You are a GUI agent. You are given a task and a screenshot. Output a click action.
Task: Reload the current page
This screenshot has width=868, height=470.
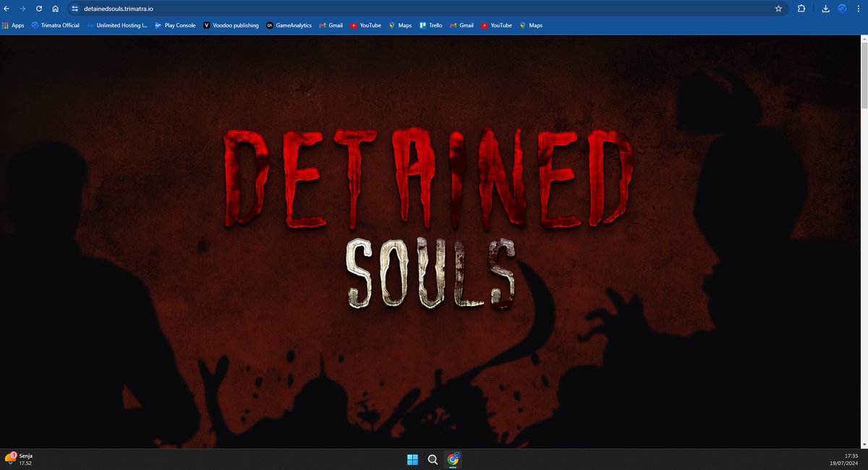click(x=39, y=9)
